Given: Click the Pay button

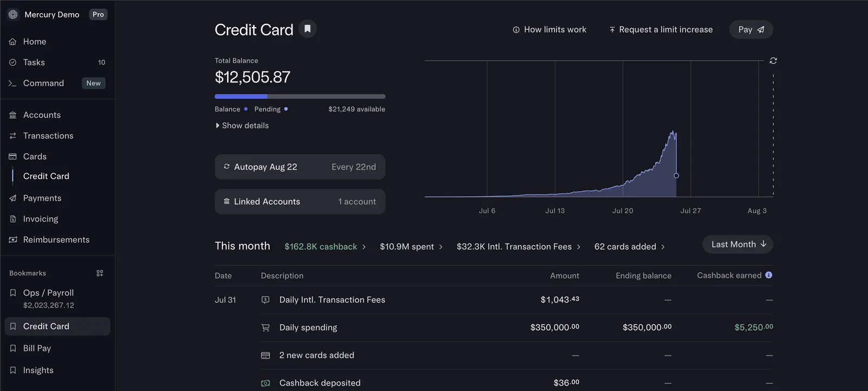Looking at the screenshot, I should click(751, 30).
